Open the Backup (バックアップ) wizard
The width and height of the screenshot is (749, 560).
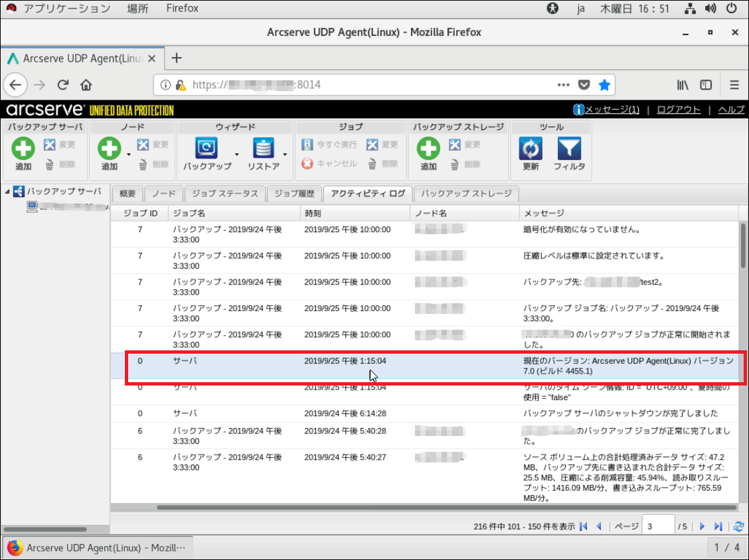click(207, 154)
